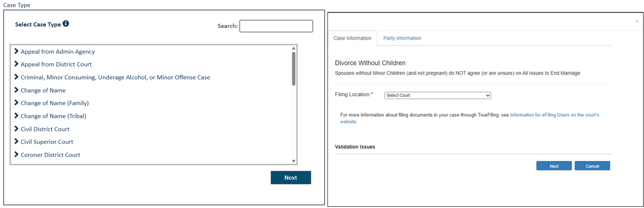Click the scroll down arrow in list
This screenshot has width=644, height=208.
point(294,161)
